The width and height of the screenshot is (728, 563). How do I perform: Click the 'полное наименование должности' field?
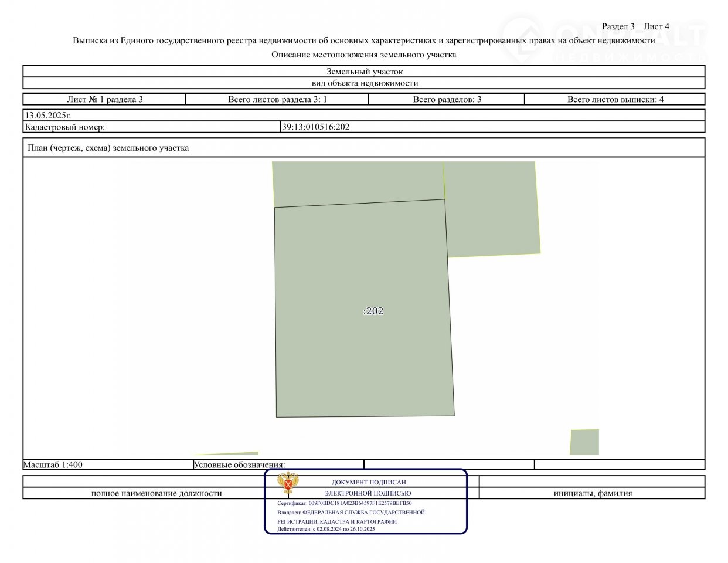click(157, 493)
